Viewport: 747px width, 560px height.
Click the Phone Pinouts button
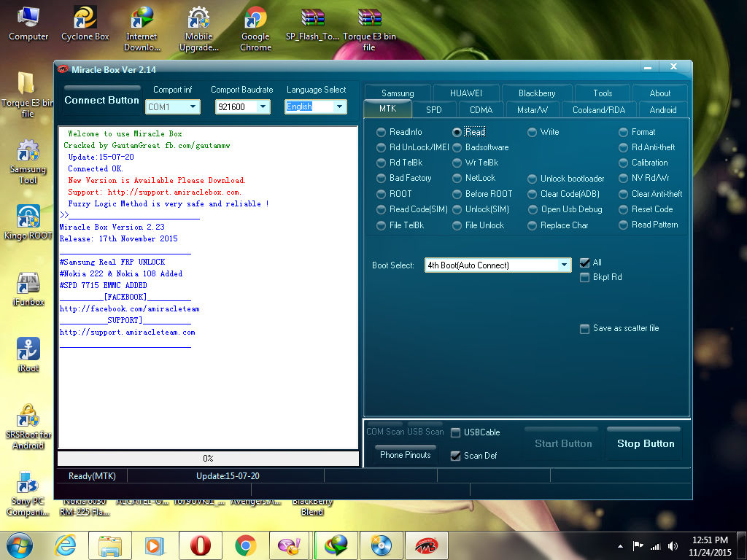tap(405, 455)
